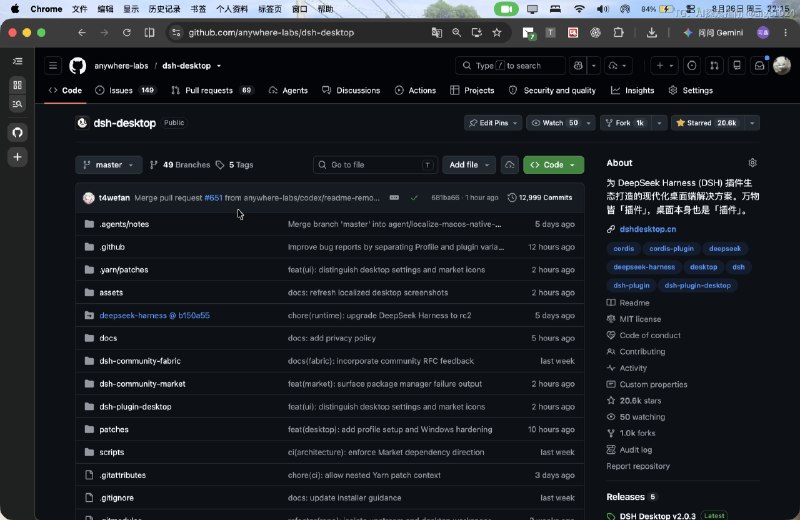
Task: Open the 49 Branches link
Action: 180,165
